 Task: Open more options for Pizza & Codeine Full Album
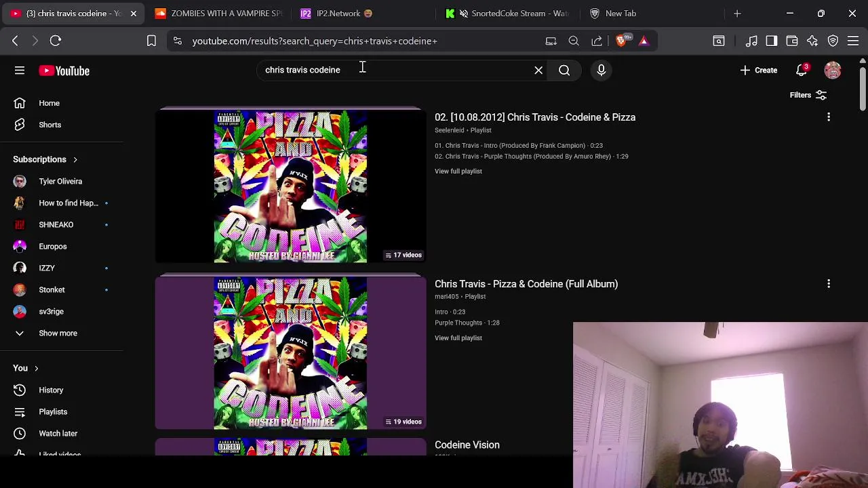coord(828,284)
